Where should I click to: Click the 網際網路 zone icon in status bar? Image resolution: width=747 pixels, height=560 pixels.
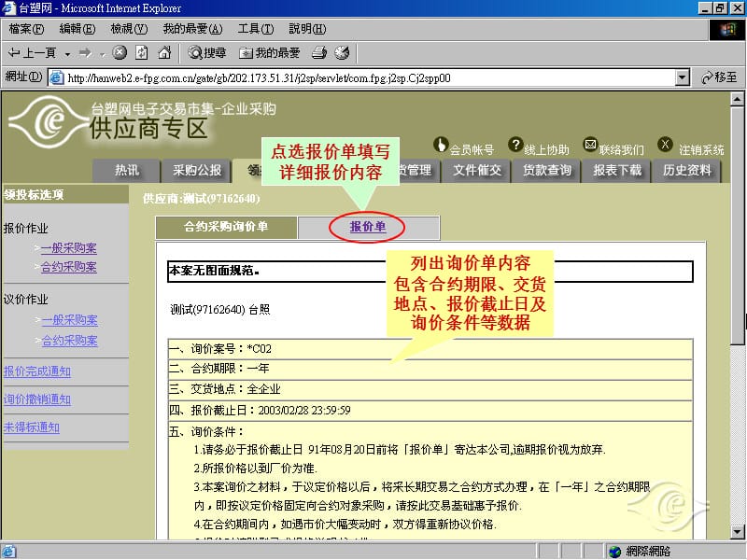tap(615, 552)
